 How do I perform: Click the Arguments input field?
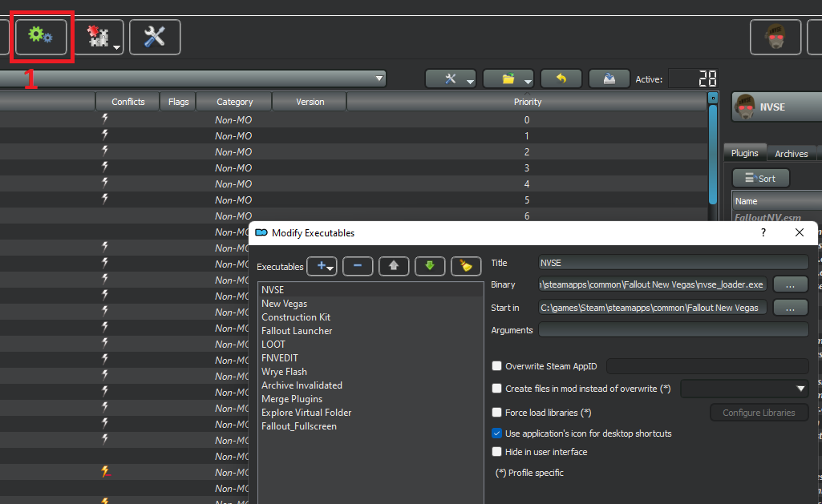click(674, 330)
